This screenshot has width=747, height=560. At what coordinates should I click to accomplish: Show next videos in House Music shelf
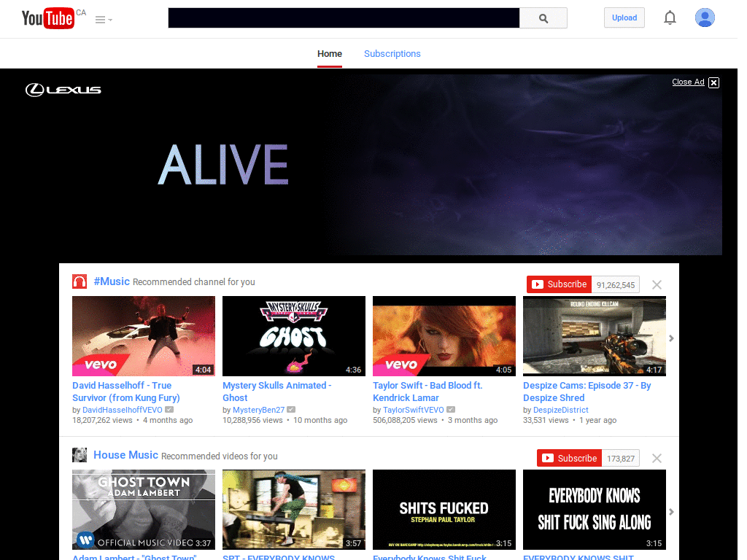pyautogui.click(x=671, y=512)
